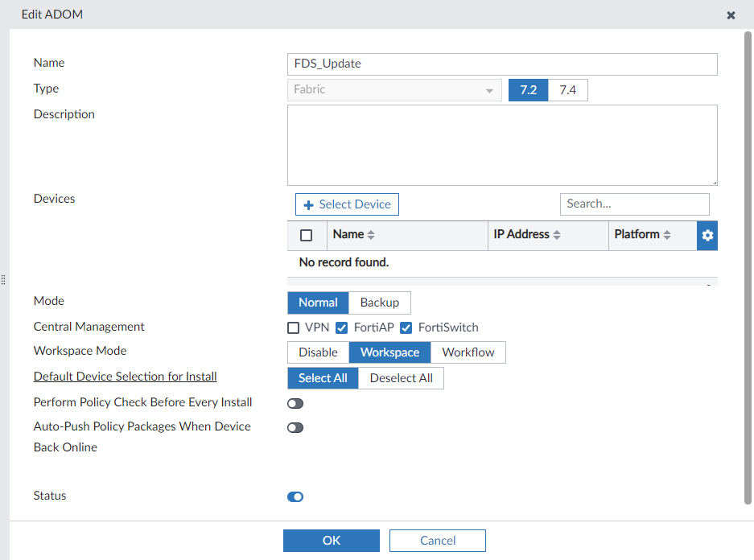Click the 'No record found.' text
Viewport: 754px width, 560px height.
(344, 262)
